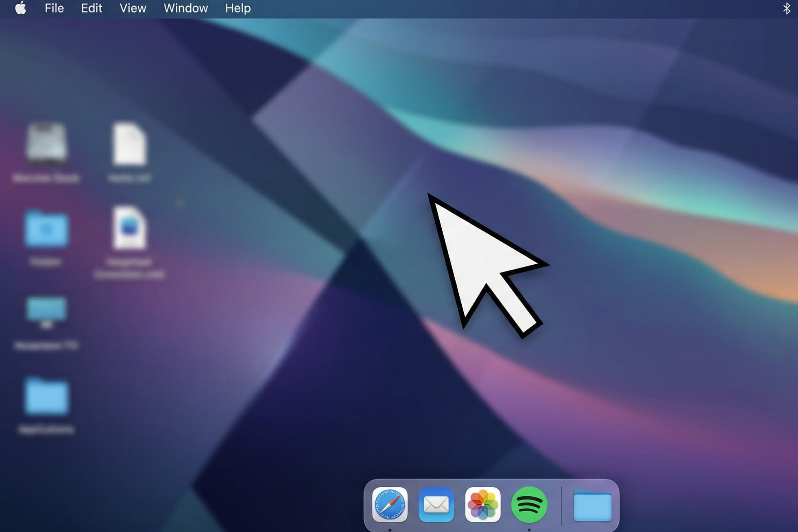Image resolution: width=798 pixels, height=532 pixels.
Task: Open the File menu
Action: pyautogui.click(x=54, y=8)
